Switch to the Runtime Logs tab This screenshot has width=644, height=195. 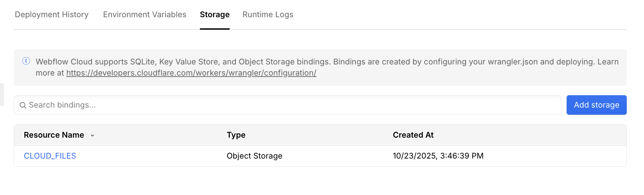coord(268,15)
